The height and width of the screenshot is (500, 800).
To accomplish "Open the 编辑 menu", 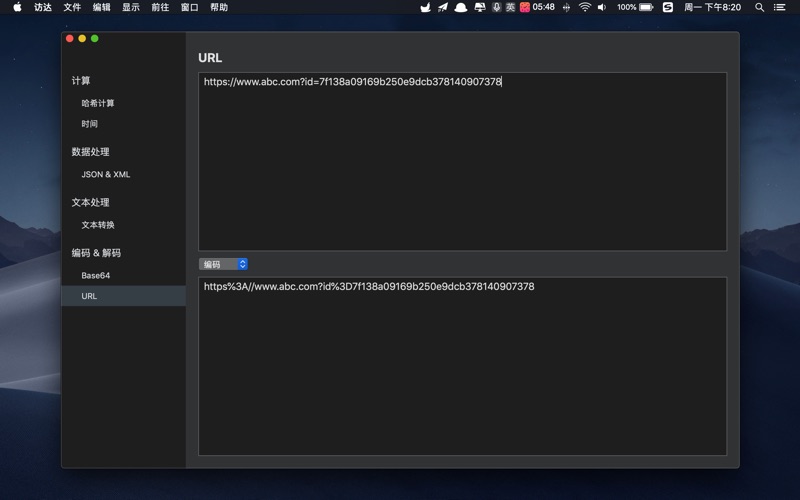I will tap(102, 7).
